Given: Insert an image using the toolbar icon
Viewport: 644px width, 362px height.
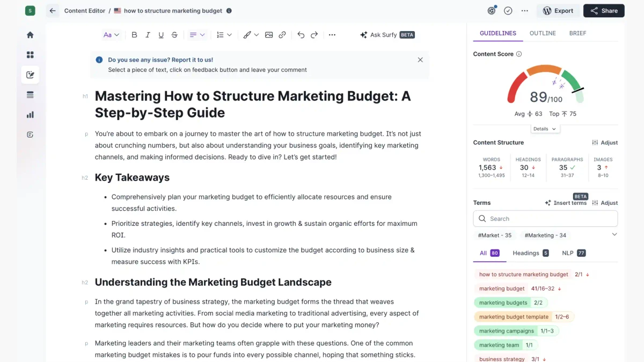Looking at the screenshot, I should (269, 35).
